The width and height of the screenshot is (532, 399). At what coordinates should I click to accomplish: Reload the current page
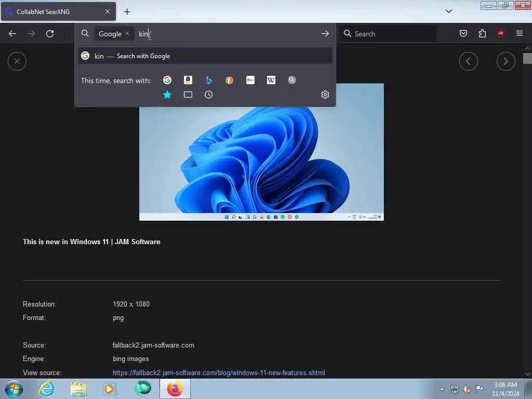(x=50, y=34)
